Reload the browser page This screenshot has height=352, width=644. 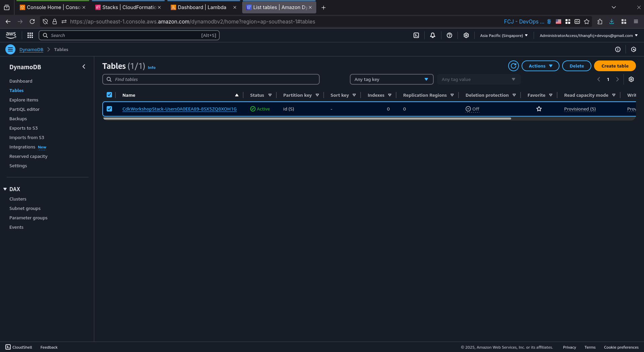tap(32, 21)
